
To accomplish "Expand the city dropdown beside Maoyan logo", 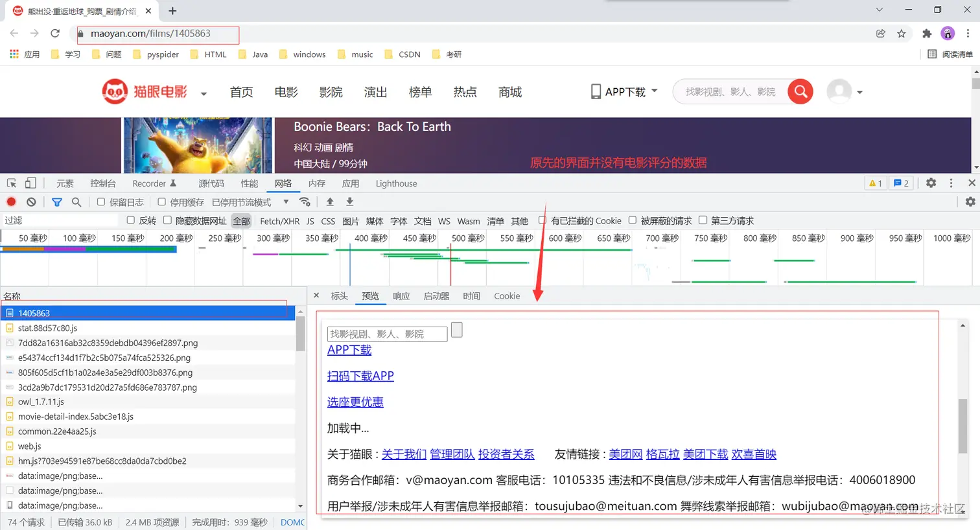I will click(204, 93).
